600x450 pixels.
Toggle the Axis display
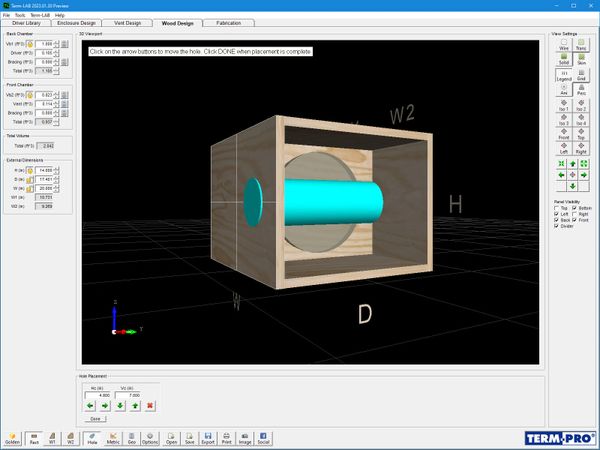[x=564, y=90]
